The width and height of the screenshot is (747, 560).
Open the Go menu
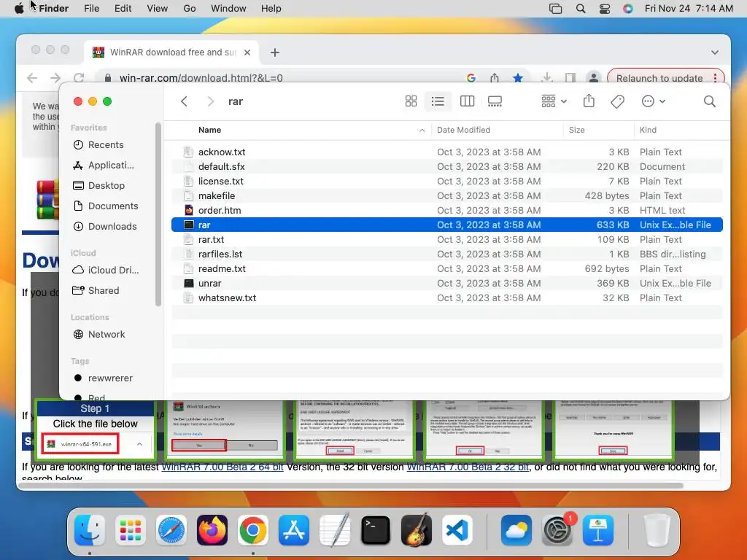pyautogui.click(x=190, y=9)
